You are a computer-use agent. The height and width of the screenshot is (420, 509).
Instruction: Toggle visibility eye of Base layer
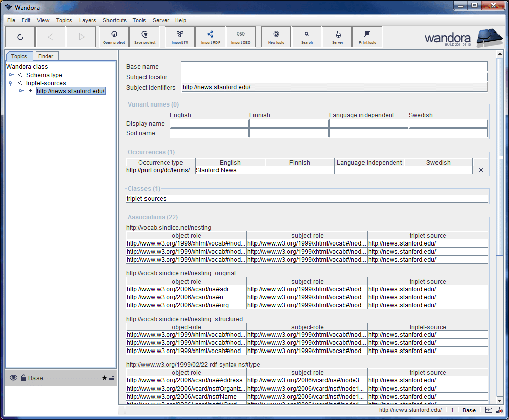[13, 378]
